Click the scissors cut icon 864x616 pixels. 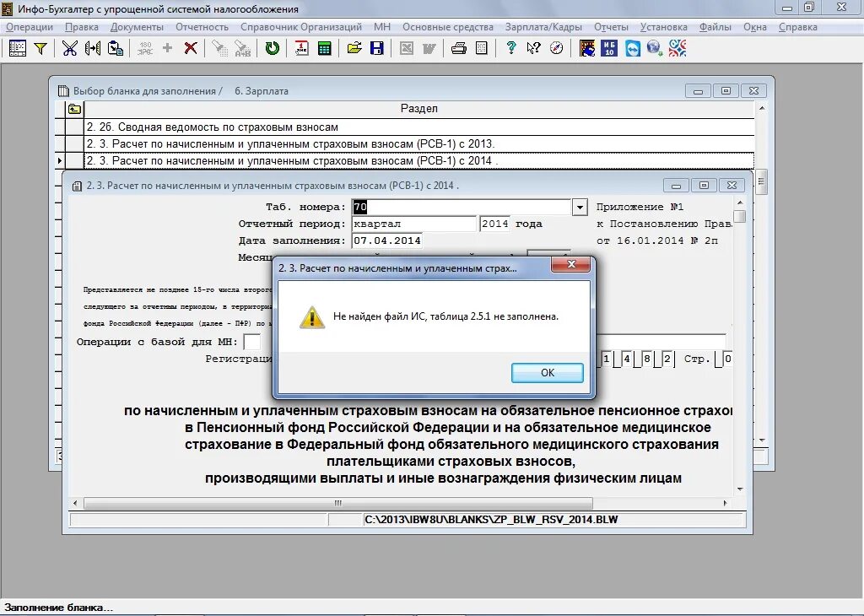(69, 48)
